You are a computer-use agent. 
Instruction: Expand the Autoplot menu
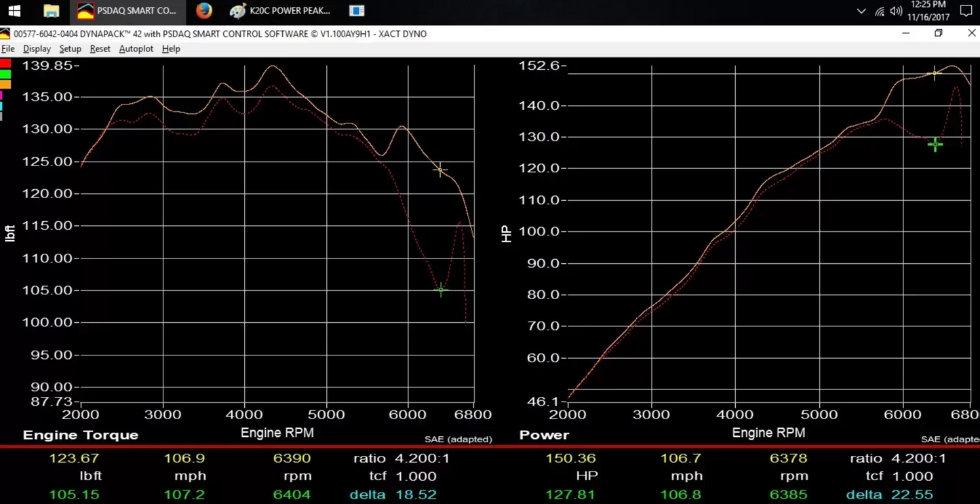pos(136,49)
